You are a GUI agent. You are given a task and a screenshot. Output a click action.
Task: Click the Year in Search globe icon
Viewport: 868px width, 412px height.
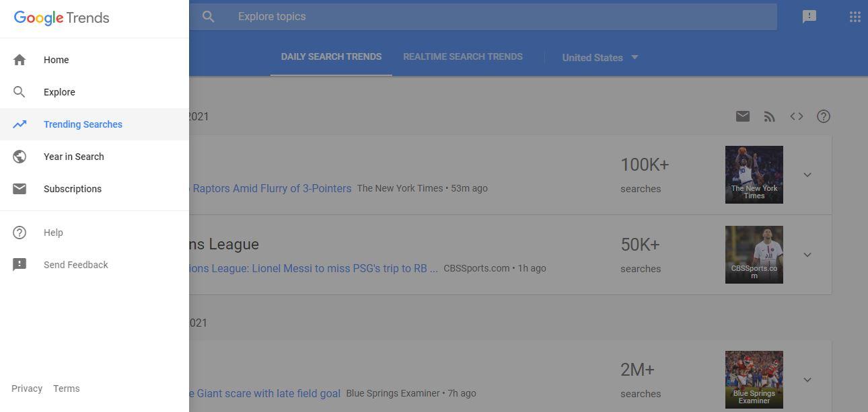[x=20, y=157]
